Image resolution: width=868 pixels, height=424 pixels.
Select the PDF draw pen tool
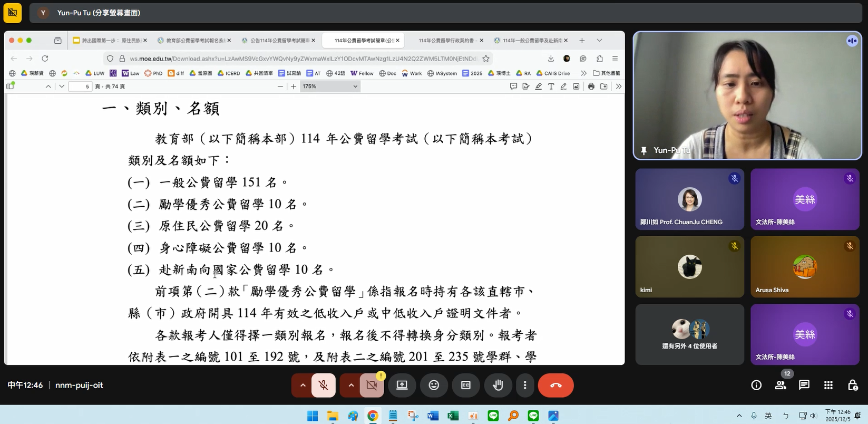(x=563, y=86)
